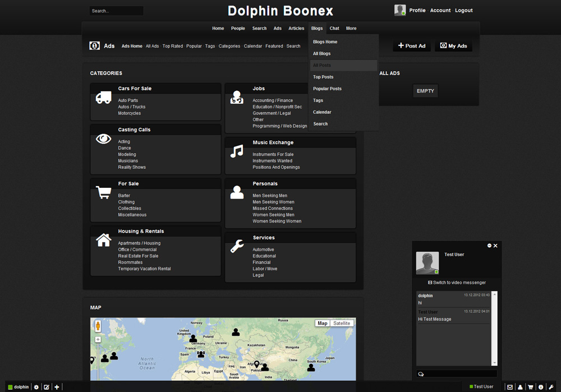
Task: Open Top Rated in Ads submenu
Action: [172, 46]
